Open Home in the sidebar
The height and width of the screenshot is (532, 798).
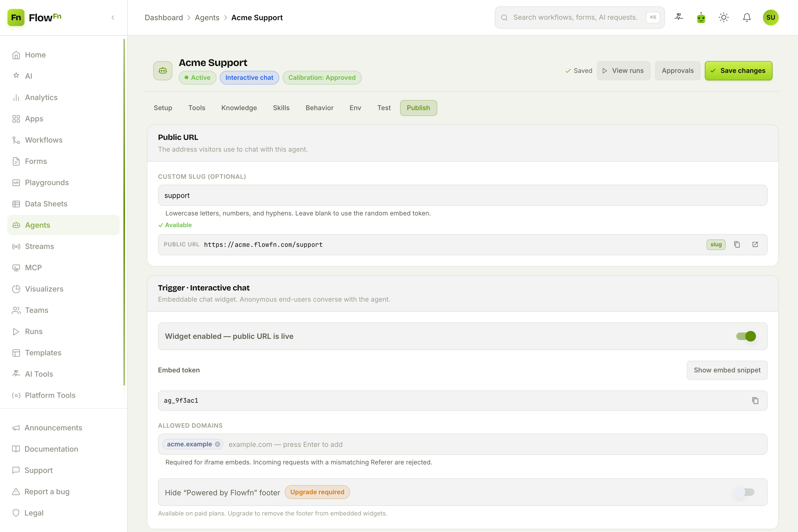point(64,55)
